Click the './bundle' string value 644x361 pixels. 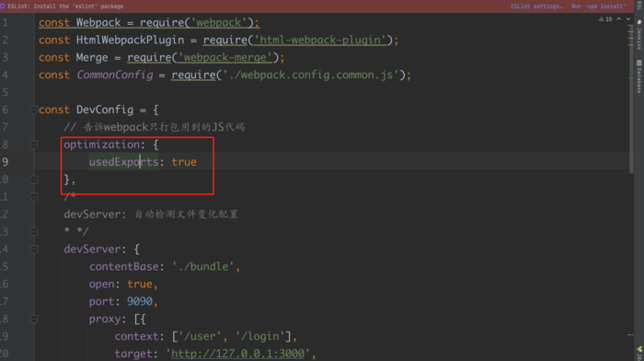(x=203, y=266)
